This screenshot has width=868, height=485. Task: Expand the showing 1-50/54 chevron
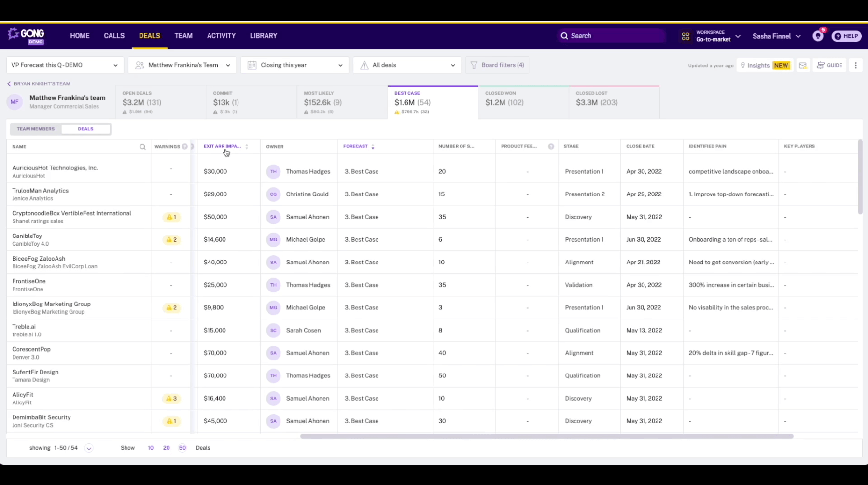click(89, 448)
